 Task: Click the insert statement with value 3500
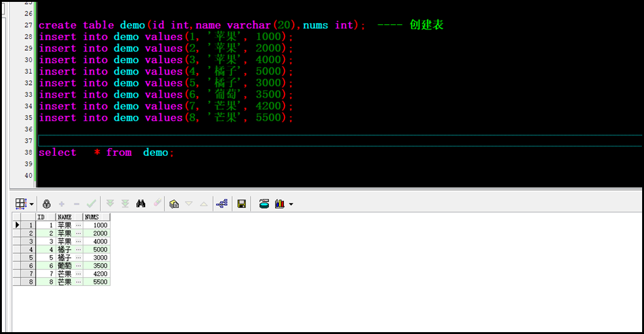click(166, 94)
